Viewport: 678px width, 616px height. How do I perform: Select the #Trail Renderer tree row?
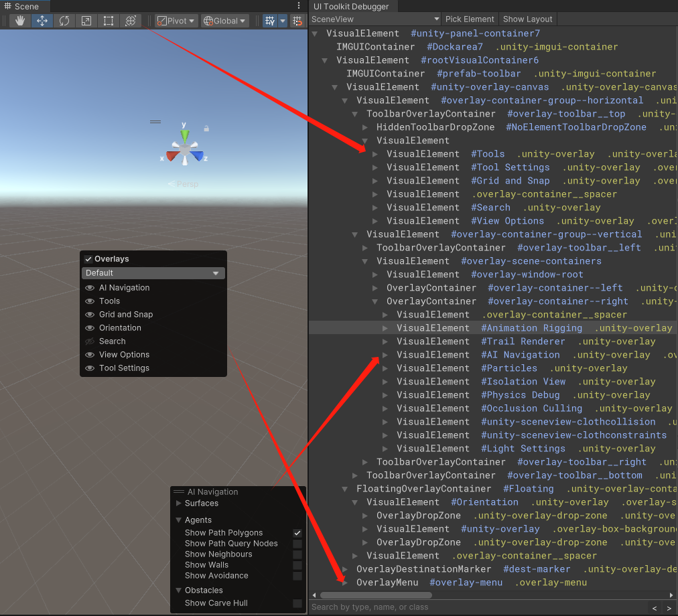point(493,341)
